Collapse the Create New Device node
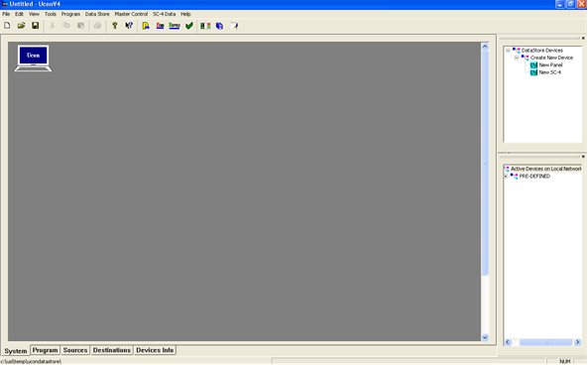 point(517,58)
